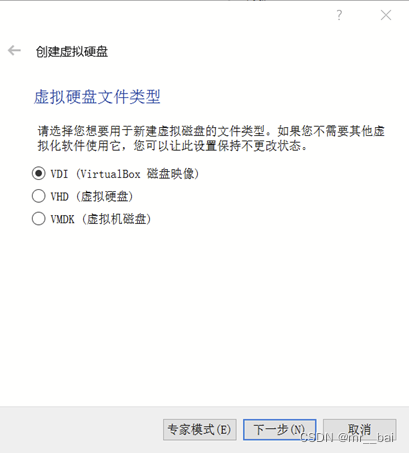Click the 'VHD (虚拟硬盘)' label text

click(92, 196)
